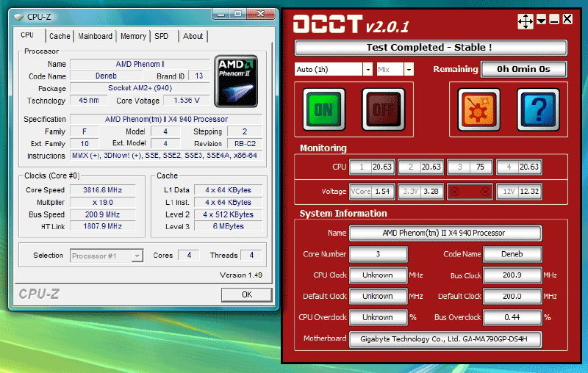The height and width of the screenshot is (373, 588).
Task: Click the Package Socket AM2+ (940) value
Action: click(140, 88)
